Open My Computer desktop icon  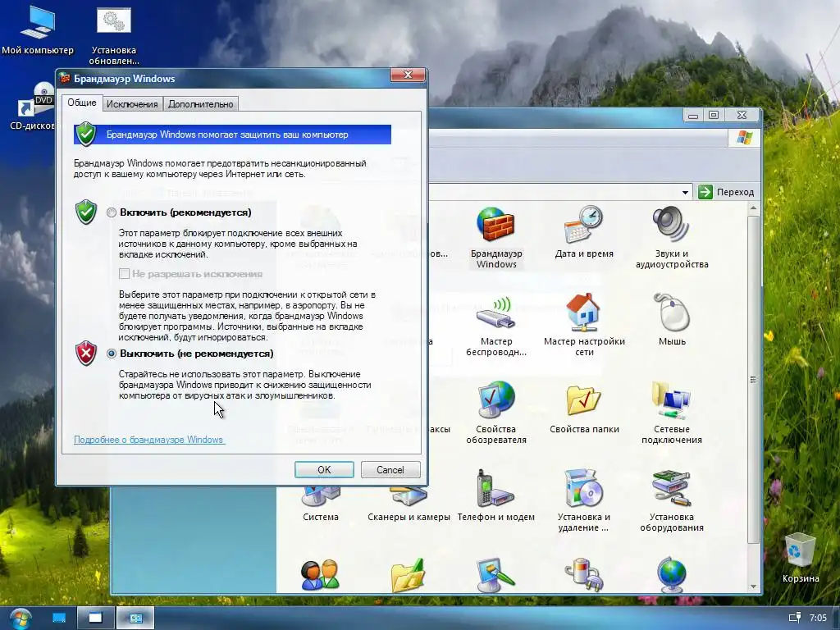coord(38,30)
